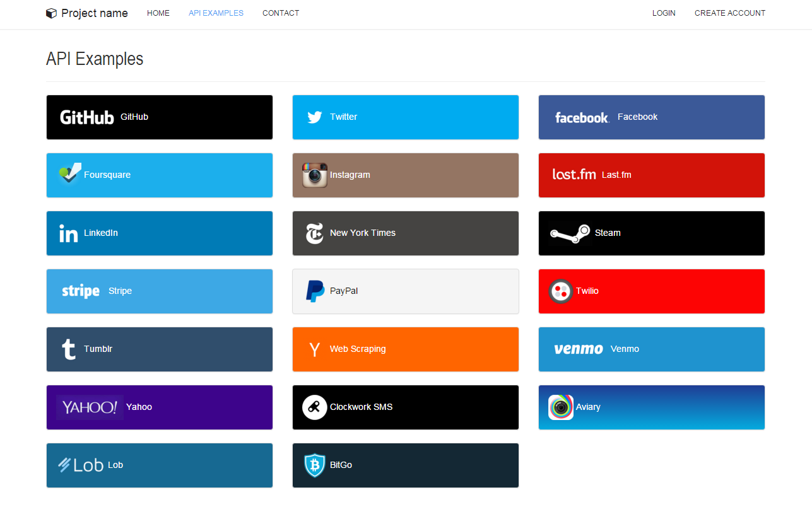Click the cube icon beside Project name
Image resolution: width=812 pixels, height=514 pixels.
click(x=52, y=13)
